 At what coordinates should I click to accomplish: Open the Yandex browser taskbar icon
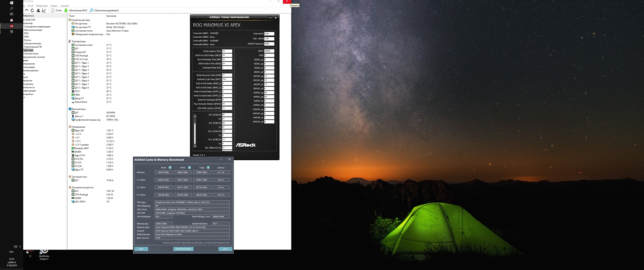pyautogui.click(x=11, y=20)
